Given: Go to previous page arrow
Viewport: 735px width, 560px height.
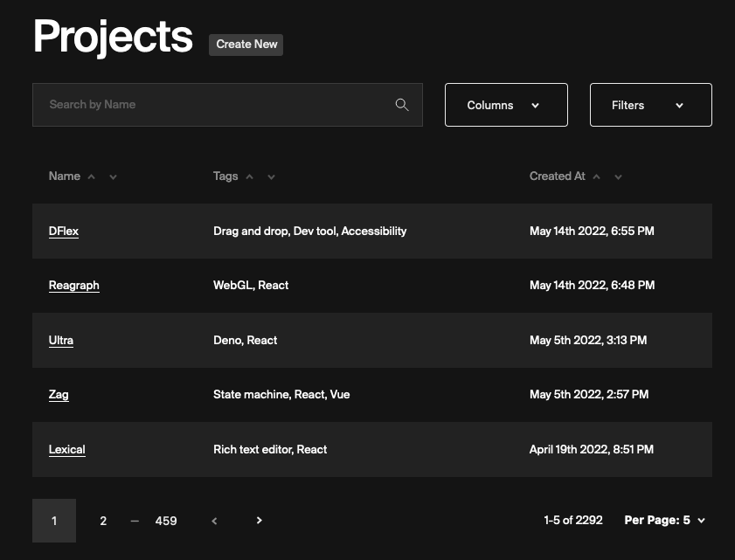Looking at the screenshot, I should point(214,521).
